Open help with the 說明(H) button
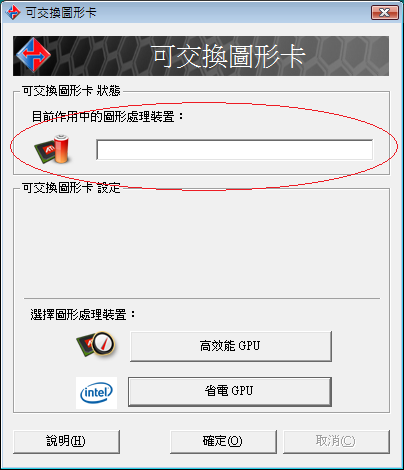Screen dimensions: 404x470 point(66,442)
